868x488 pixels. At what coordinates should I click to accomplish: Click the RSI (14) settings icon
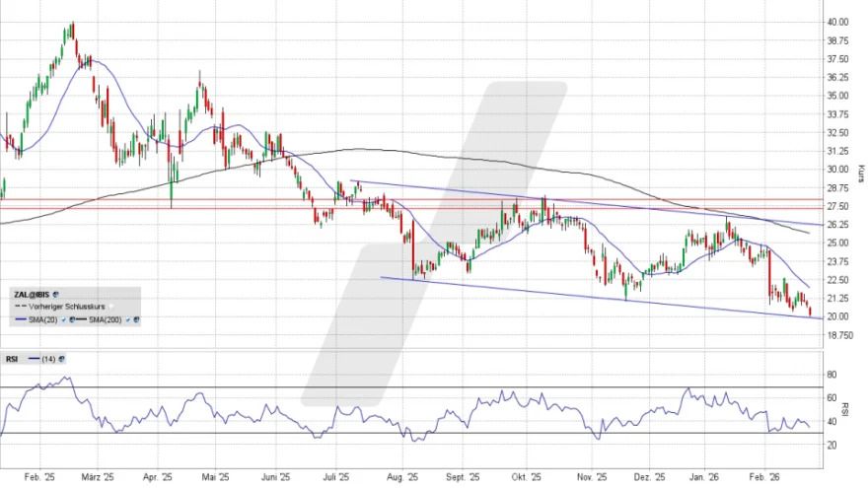click(61, 359)
